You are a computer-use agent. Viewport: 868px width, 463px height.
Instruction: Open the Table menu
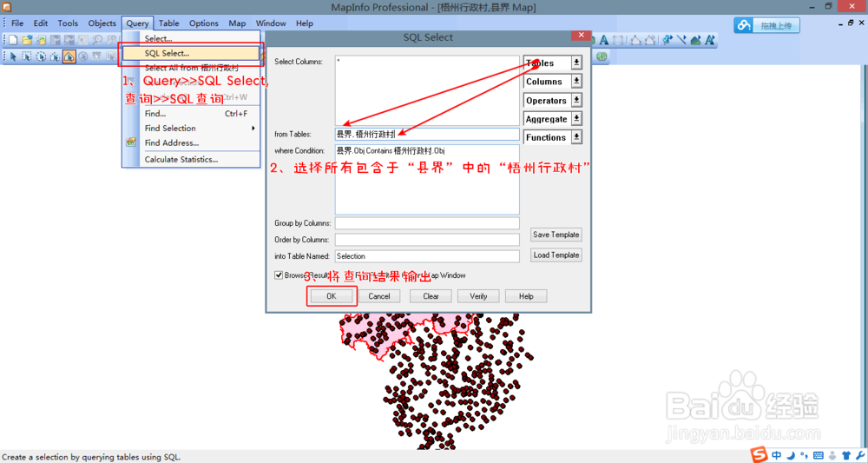pos(169,23)
